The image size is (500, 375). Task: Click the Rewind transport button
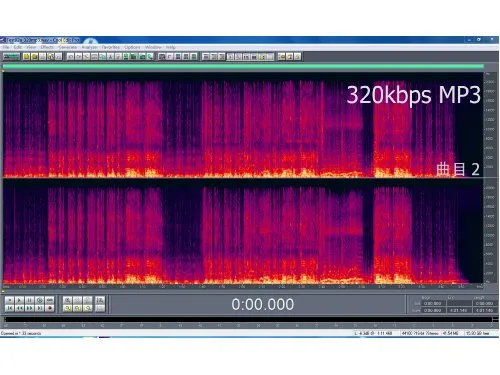pos(19,308)
